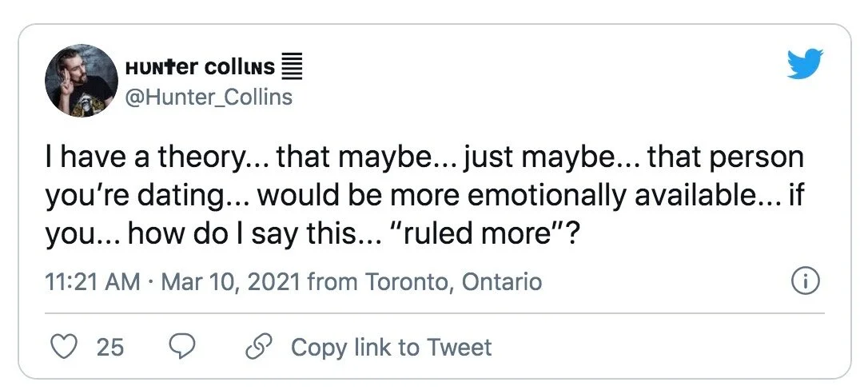Click the Hunter Collins display name

point(201,69)
